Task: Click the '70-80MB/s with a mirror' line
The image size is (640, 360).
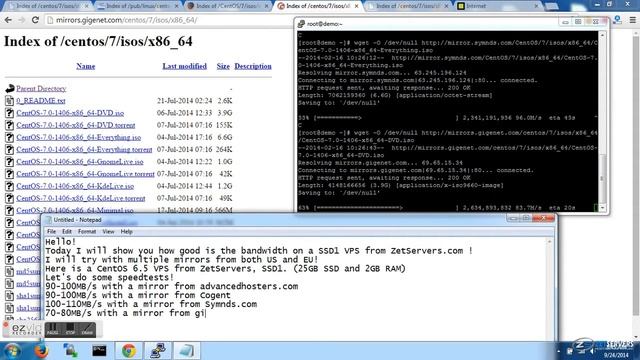Action: (125, 313)
